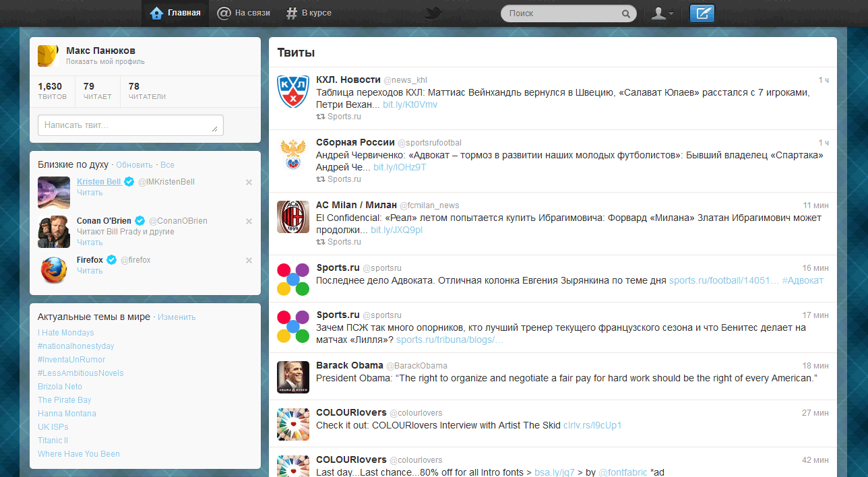Click the Написать твит input box
Image resolution: width=868 pixels, height=477 pixels.
131,125
